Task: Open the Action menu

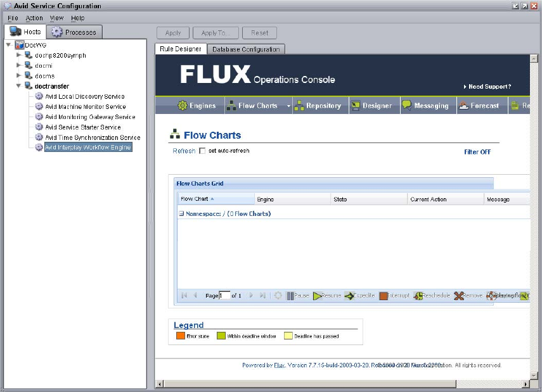Action: click(x=34, y=18)
